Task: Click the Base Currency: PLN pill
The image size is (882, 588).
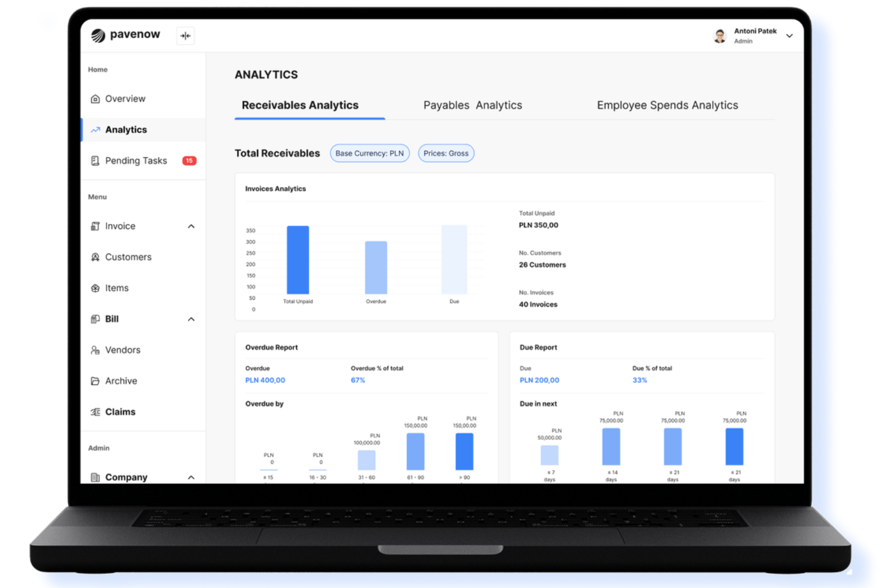Action: (x=370, y=153)
